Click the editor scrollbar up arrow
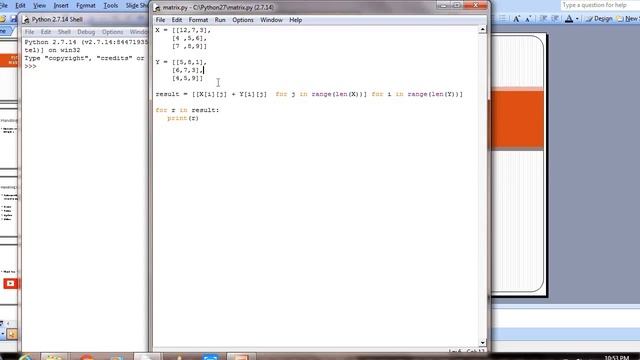 coord(482,29)
